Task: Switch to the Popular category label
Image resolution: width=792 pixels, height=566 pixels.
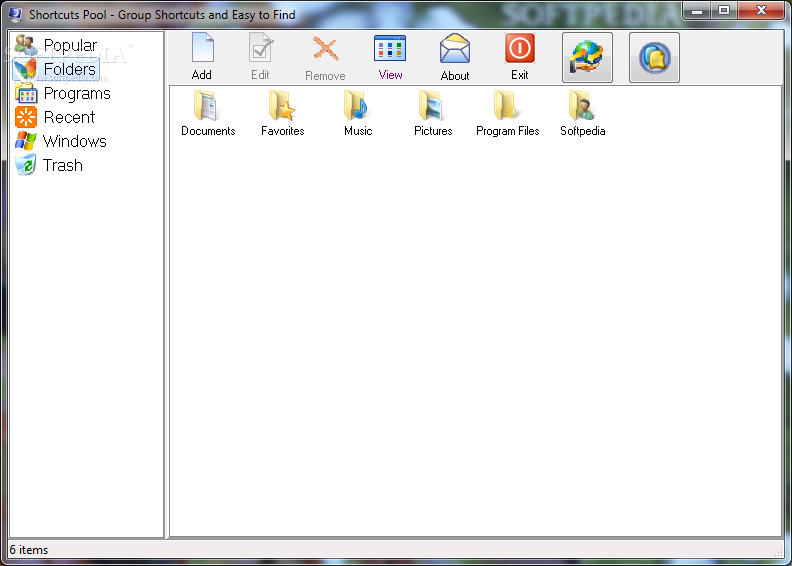Action: click(x=70, y=45)
